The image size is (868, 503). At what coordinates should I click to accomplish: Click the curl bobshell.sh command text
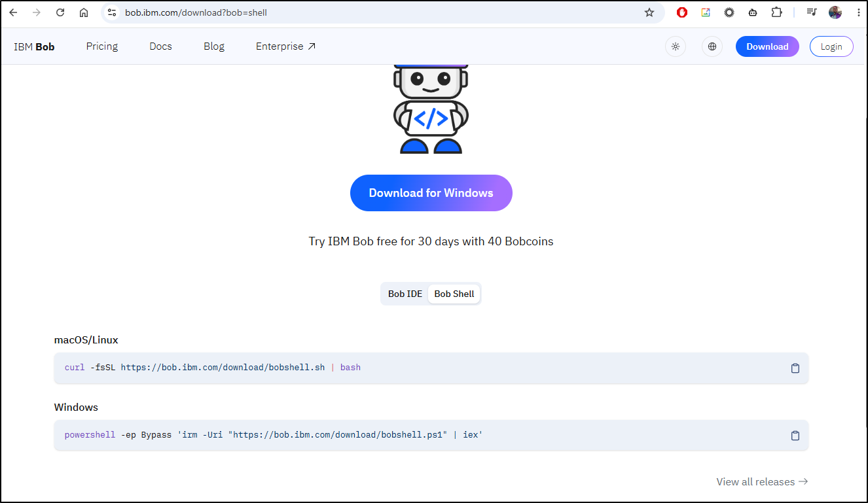click(213, 368)
